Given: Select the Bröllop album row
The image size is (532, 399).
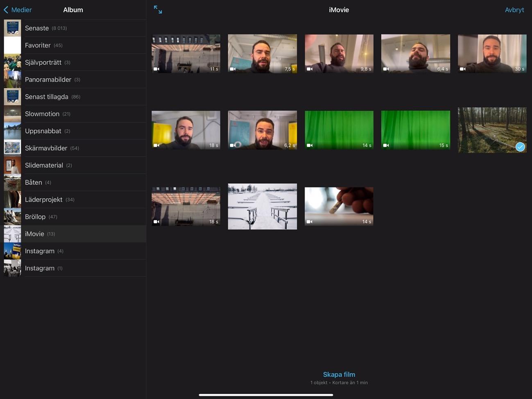Looking at the screenshot, I should (x=73, y=217).
